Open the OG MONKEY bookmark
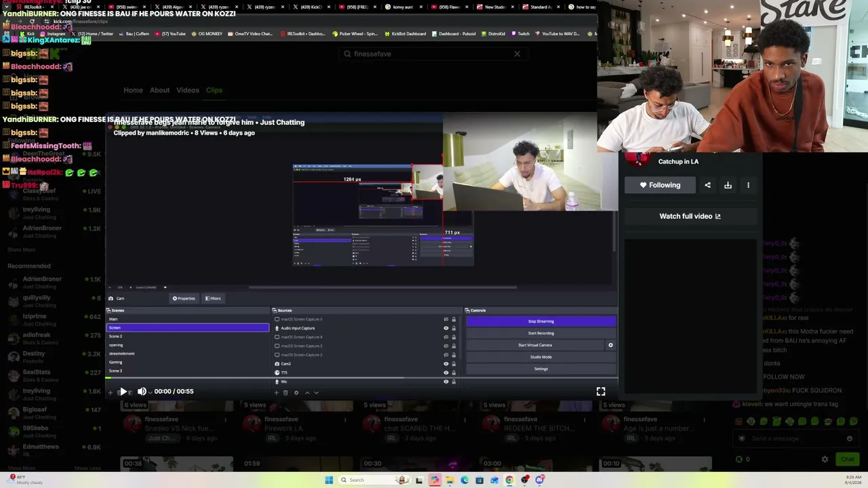This screenshot has height=488, width=868. pos(206,33)
